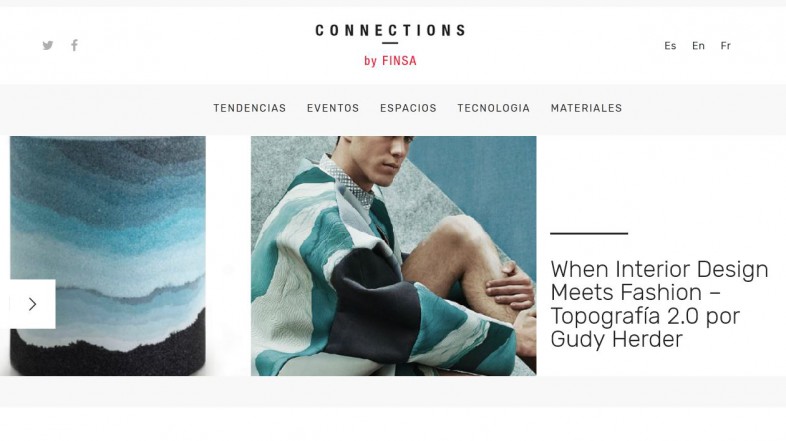
Task: Go to the Espacios section
Action: pos(408,108)
